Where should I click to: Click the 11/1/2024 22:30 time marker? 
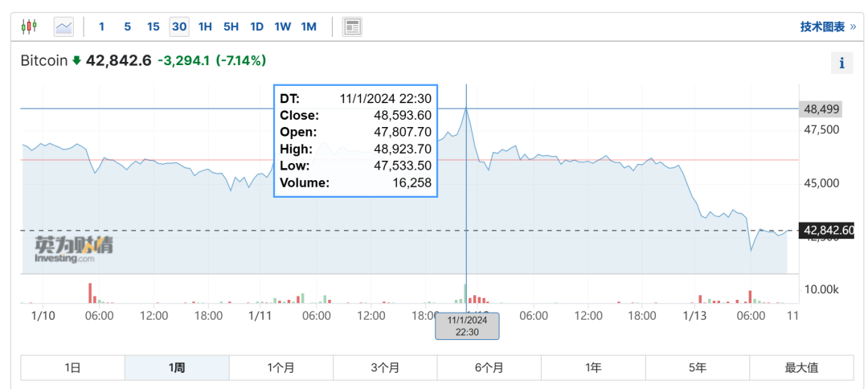[467, 326]
